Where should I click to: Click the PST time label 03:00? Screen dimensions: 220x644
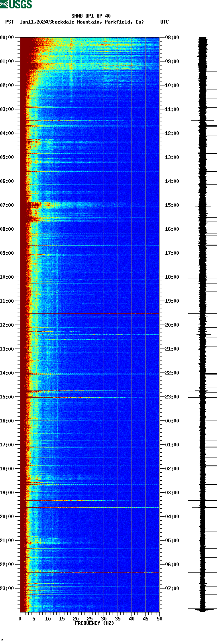[7, 109]
